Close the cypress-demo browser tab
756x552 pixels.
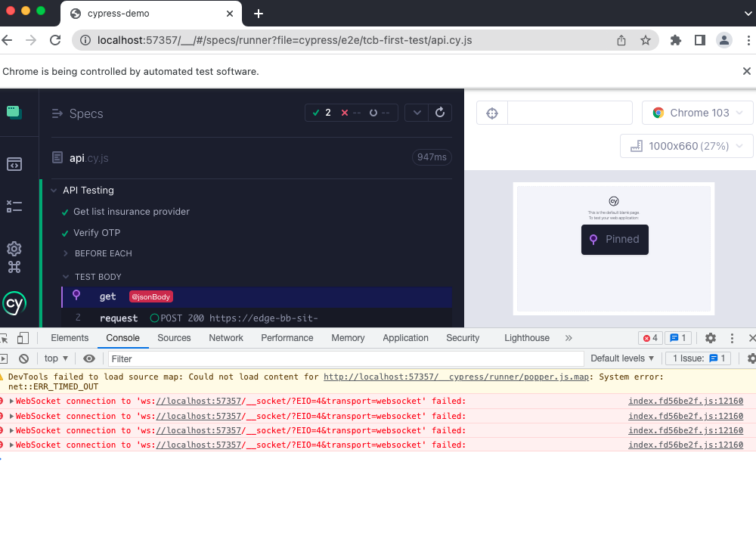coord(230,14)
